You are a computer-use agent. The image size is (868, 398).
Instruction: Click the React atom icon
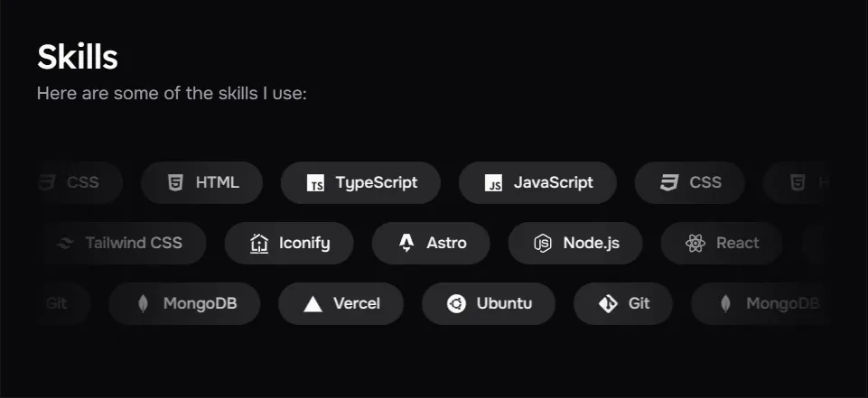coord(695,243)
